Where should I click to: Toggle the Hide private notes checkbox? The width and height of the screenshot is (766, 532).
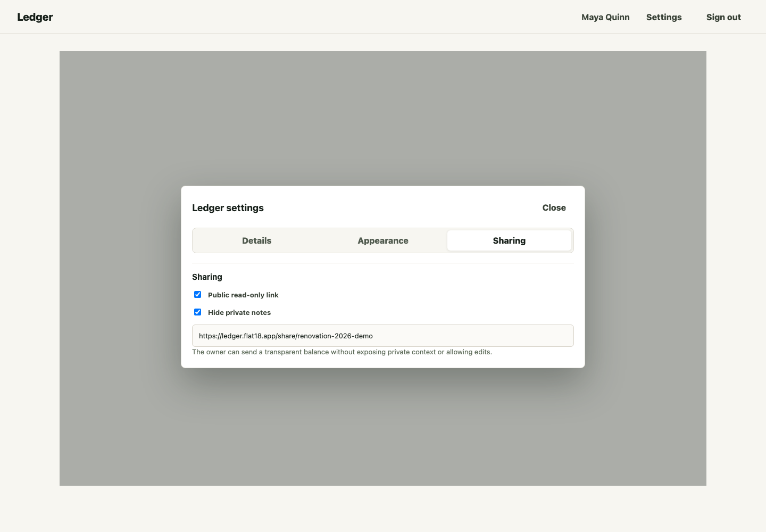[197, 312]
